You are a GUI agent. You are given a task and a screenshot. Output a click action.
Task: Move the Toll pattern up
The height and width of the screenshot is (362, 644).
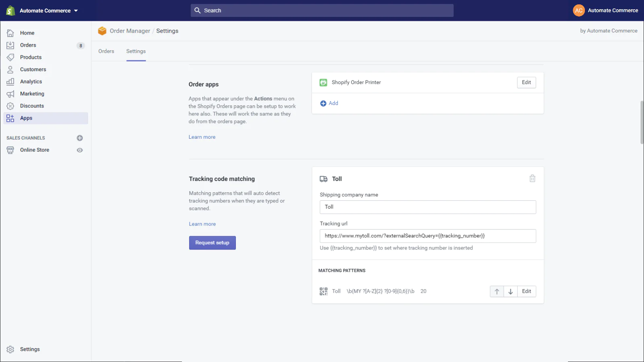click(x=497, y=291)
